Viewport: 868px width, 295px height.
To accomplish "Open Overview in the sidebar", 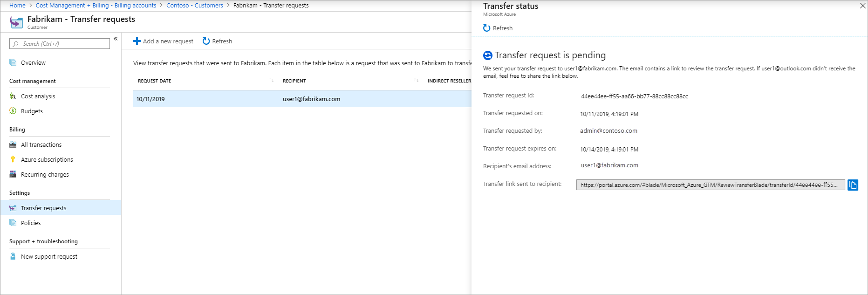I will click(x=33, y=63).
